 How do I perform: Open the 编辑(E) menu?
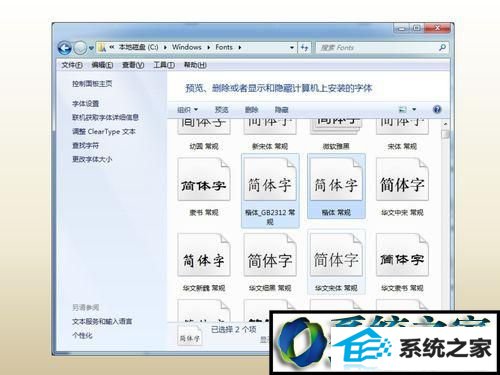[102, 65]
